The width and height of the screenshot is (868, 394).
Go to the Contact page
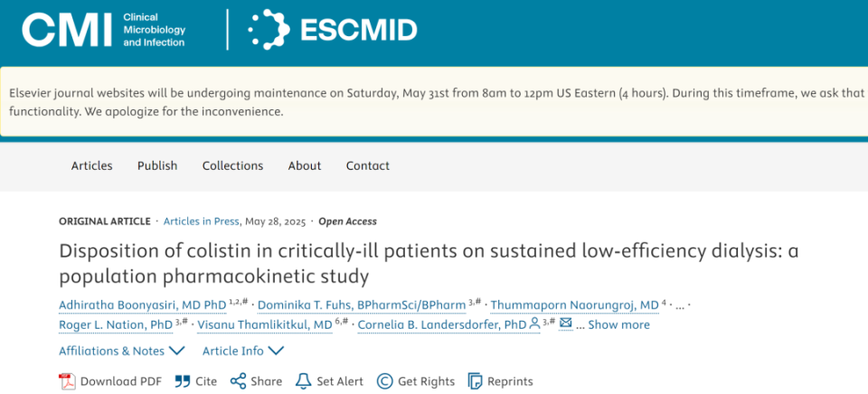[368, 165]
